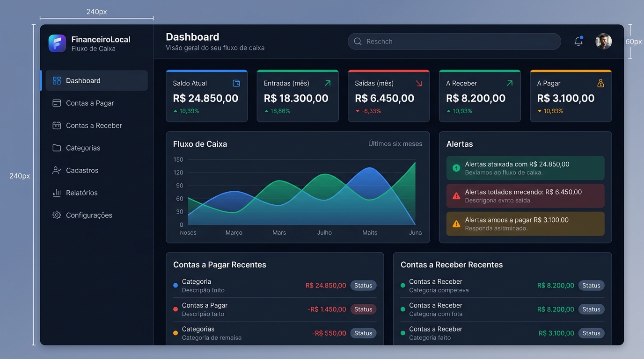Click the Julho label on chart axis
This screenshot has width=644, height=359.
click(324, 233)
